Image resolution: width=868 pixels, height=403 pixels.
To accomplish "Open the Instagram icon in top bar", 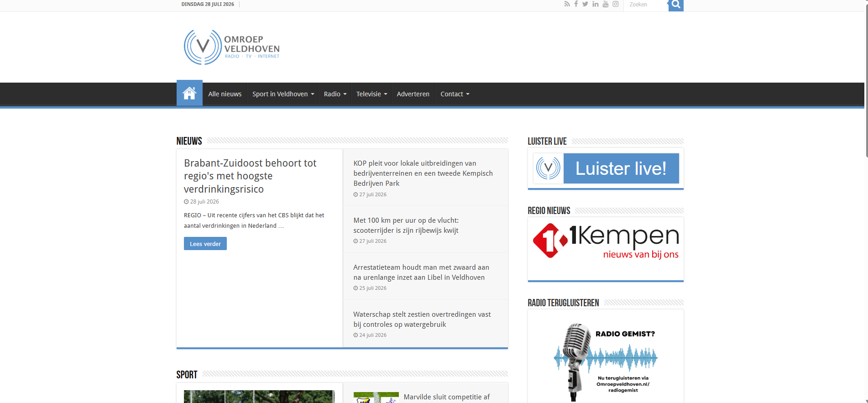I will [x=616, y=4].
